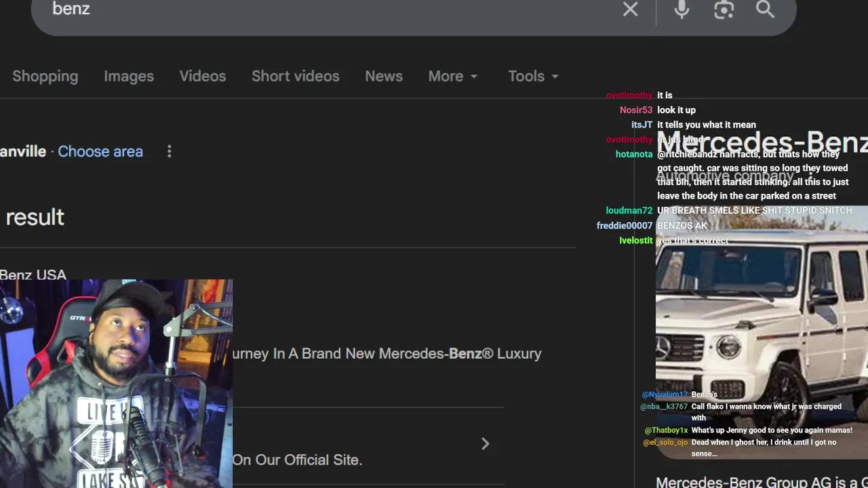Click chat username freddie00007
The image size is (868, 488).
point(625,226)
